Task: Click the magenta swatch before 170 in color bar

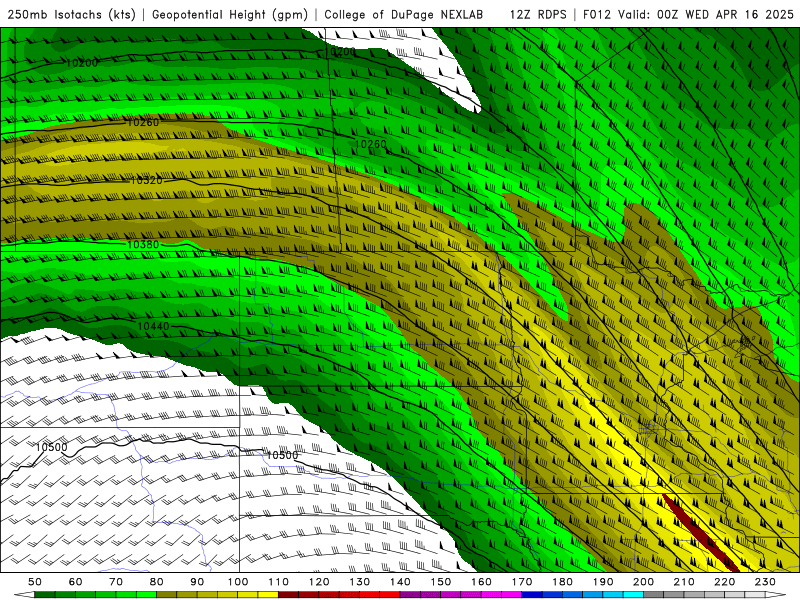Action: (511, 594)
